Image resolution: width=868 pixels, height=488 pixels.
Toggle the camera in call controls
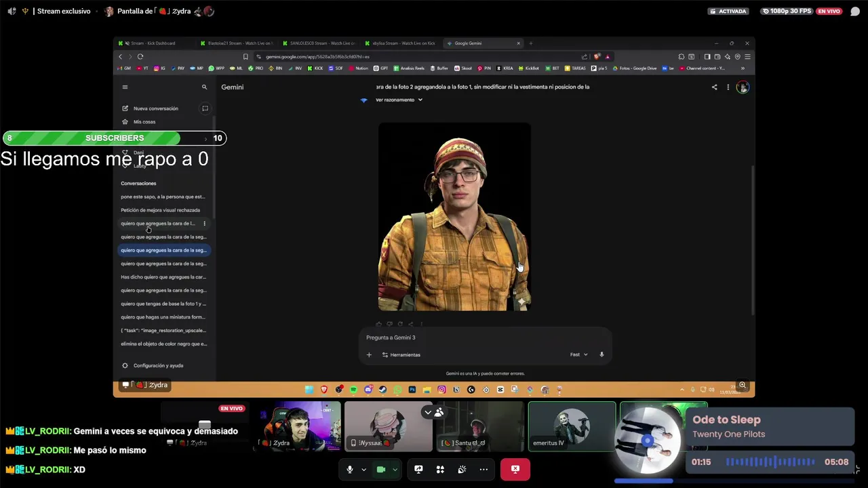point(381,469)
